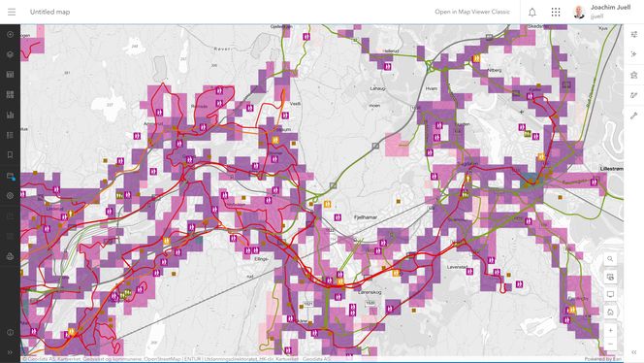Image resolution: width=644 pixels, height=363 pixels.
Task: Open the Bookmarks icon
Action: pyautogui.click(x=11, y=155)
